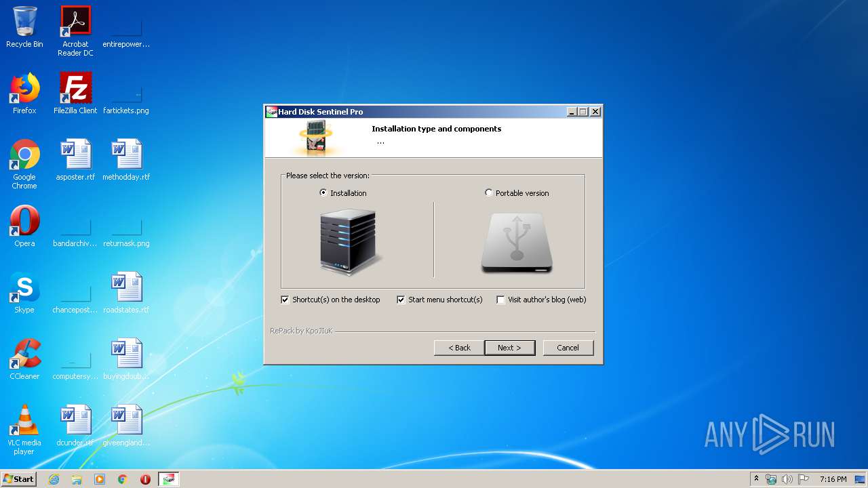Click the server tower installation image
Image resolution: width=868 pixels, height=488 pixels.
click(x=350, y=242)
